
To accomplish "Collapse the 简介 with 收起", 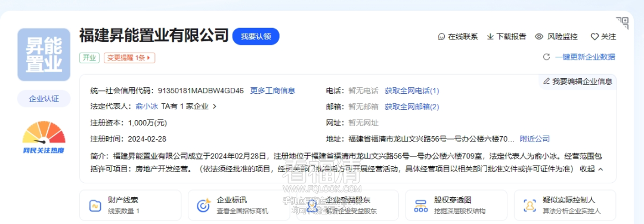I will pyautogui.click(x=592, y=169).
